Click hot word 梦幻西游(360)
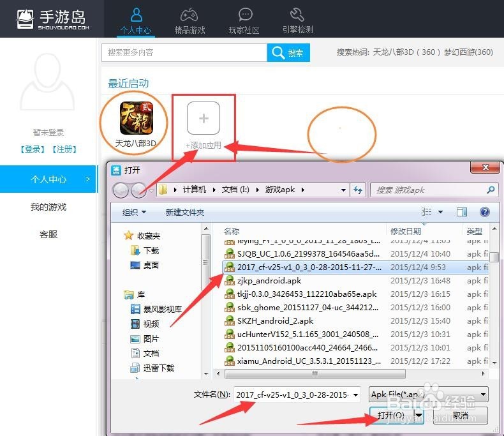504x436 pixels. (468, 52)
